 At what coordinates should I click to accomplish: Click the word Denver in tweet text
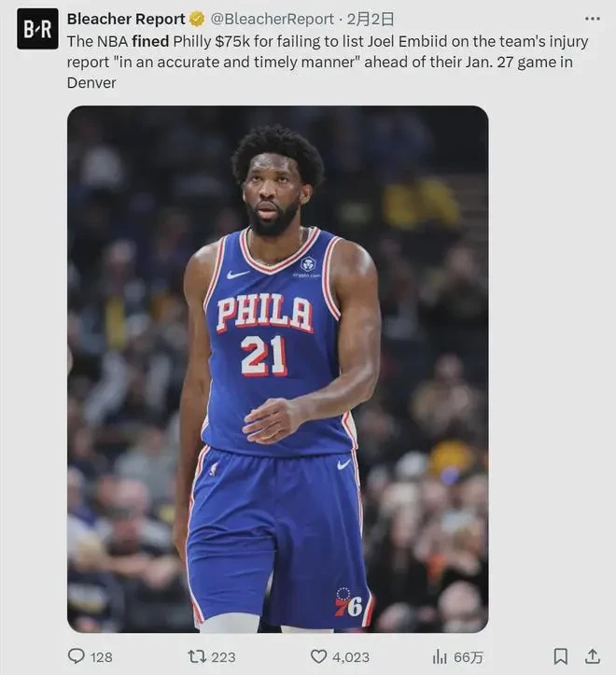[91, 83]
